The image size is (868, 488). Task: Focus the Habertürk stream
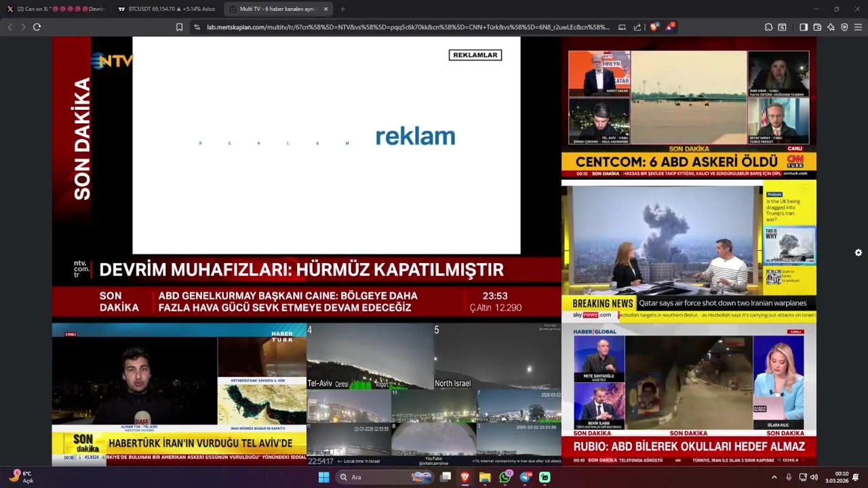click(179, 394)
